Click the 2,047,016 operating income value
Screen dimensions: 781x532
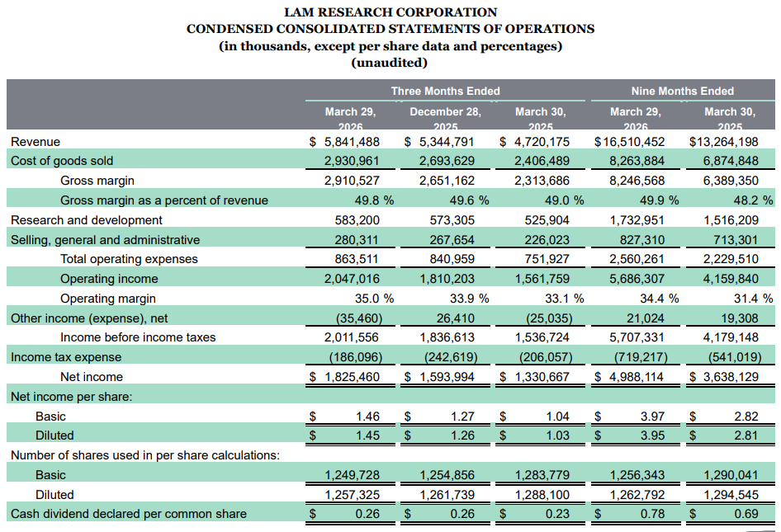(352, 279)
